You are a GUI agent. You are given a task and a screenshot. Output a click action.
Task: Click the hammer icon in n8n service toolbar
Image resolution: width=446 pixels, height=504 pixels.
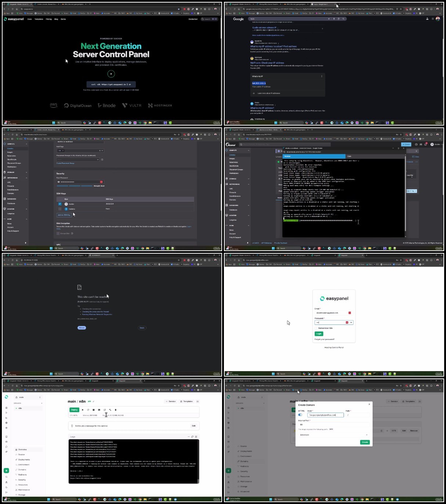(x=110, y=410)
